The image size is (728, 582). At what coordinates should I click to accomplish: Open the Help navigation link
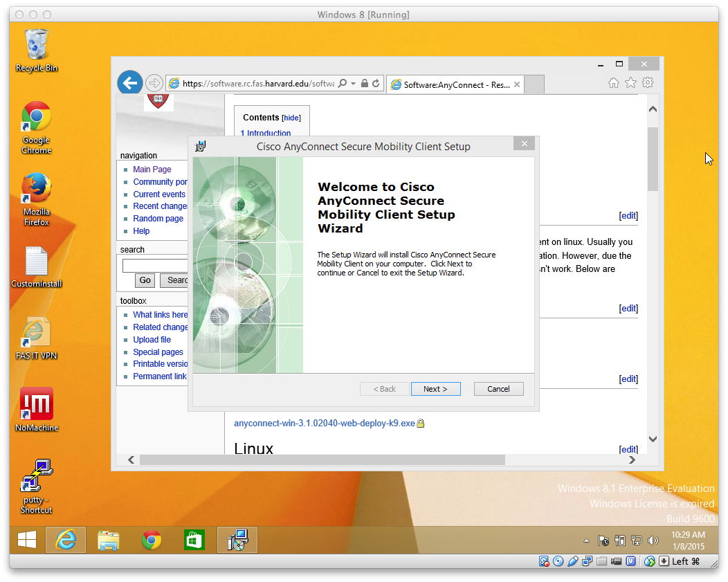tap(141, 231)
